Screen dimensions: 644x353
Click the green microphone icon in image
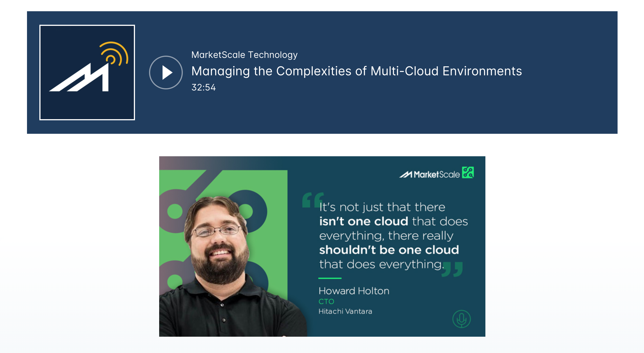pyautogui.click(x=461, y=319)
